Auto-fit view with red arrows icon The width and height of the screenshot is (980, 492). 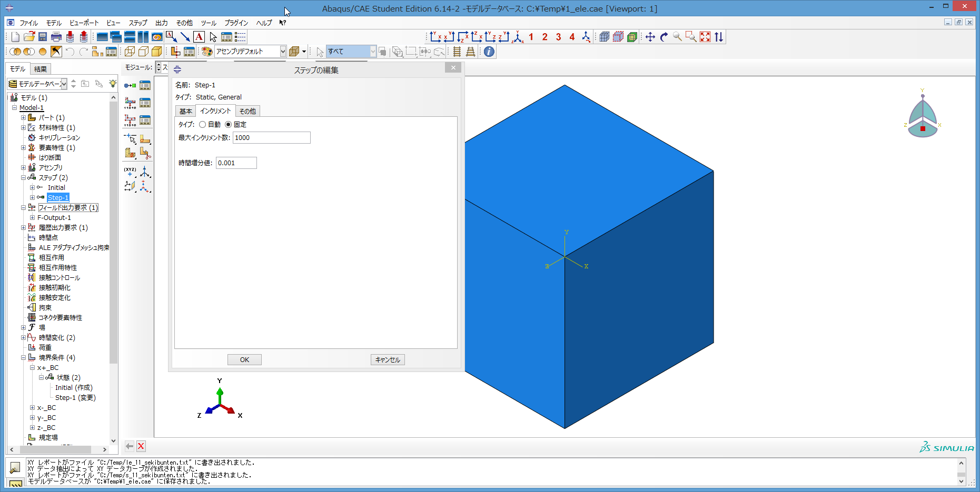tap(705, 37)
